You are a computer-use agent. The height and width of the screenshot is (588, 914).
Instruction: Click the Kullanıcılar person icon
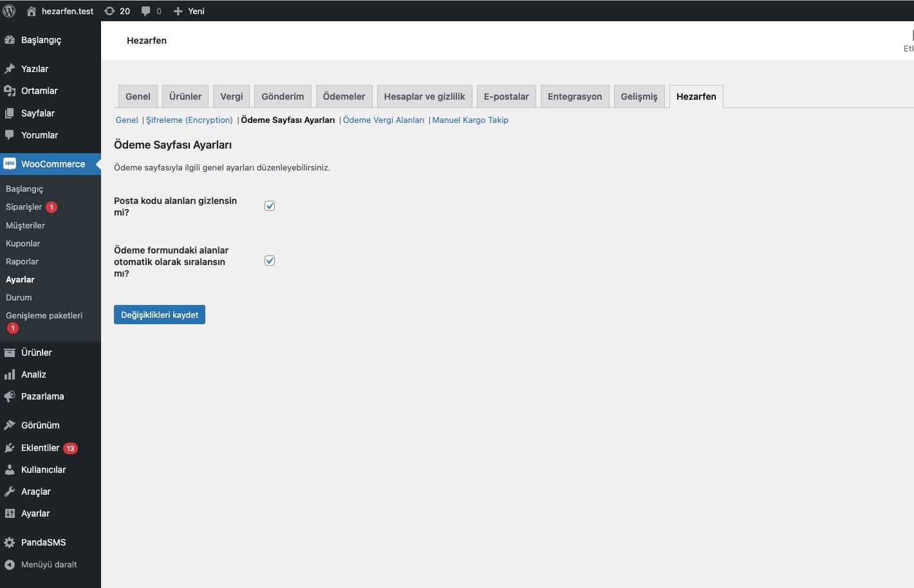[x=10, y=470]
